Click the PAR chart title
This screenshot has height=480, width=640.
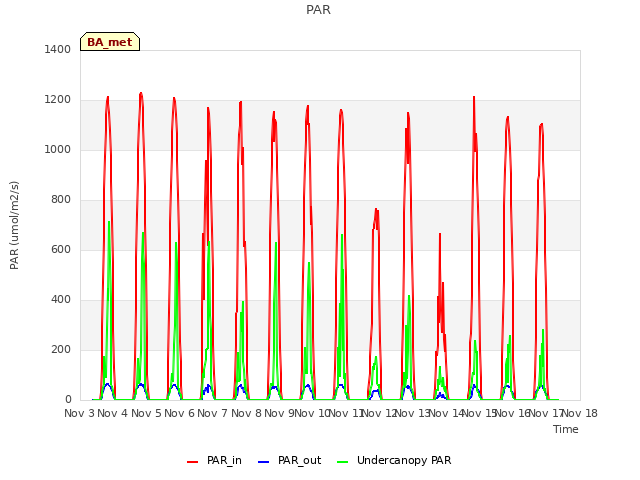[x=318, y=9]
